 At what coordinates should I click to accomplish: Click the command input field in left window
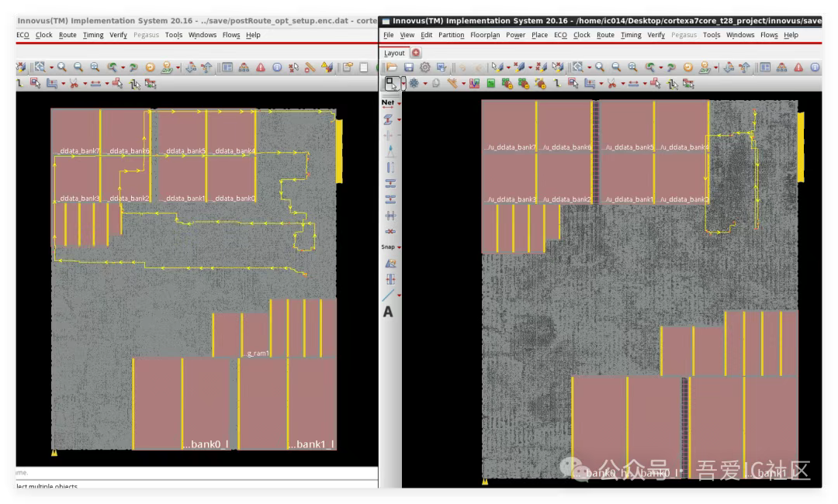click(x=196, y=472)
